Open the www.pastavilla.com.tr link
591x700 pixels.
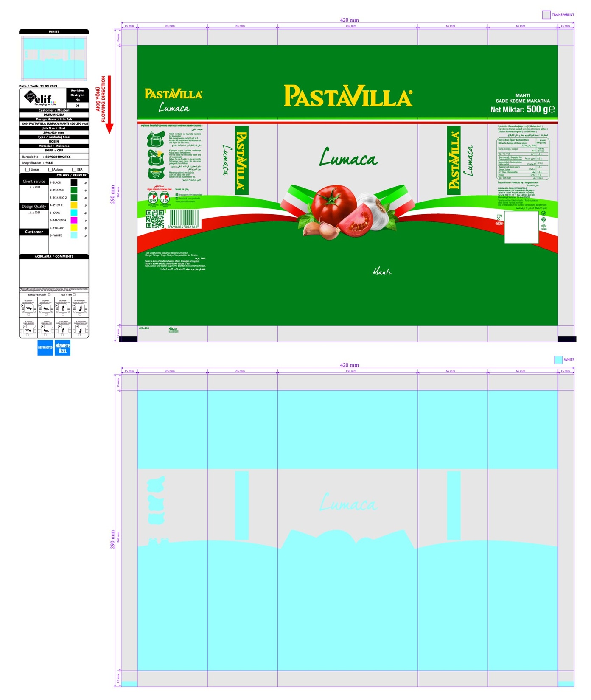coord(185,202)
